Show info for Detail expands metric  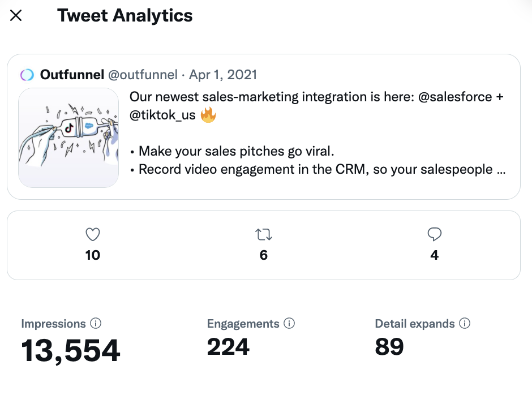[465, 324]
